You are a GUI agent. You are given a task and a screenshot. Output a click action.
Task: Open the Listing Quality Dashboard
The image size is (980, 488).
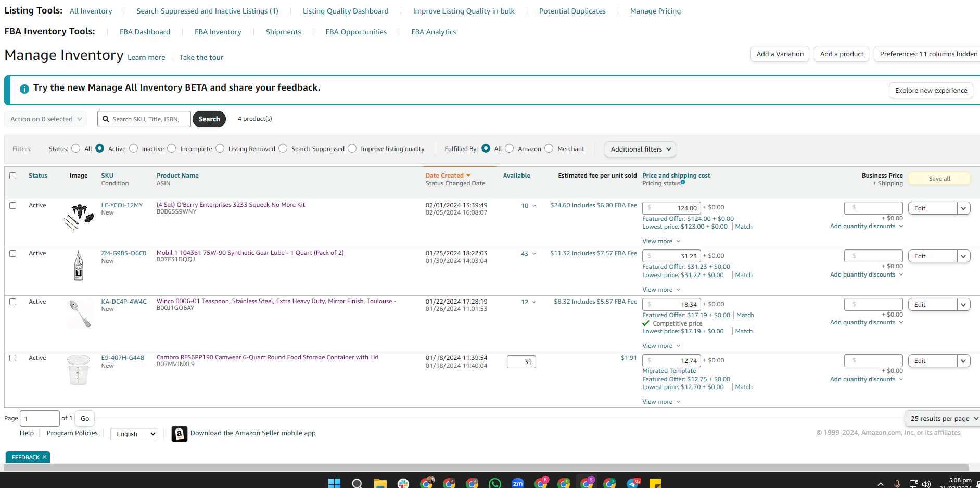point(346,11)
